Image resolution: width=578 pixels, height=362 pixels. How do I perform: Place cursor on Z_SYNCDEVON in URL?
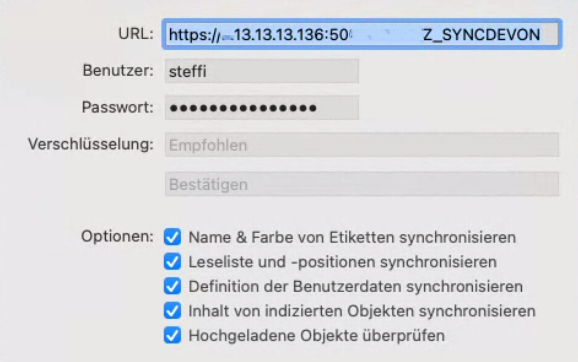481,35
